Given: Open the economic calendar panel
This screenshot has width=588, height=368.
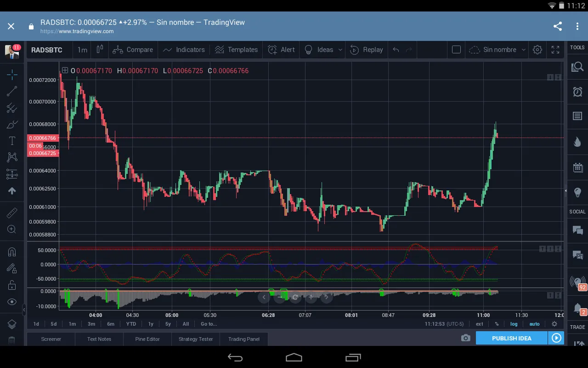Looking at the screenshot, I should point(577,167).
